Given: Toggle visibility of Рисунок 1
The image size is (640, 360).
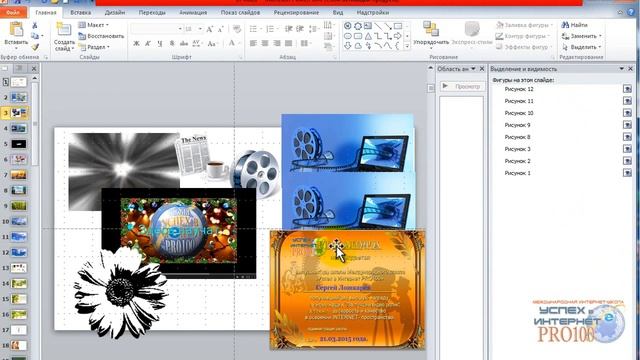Looking at the screenshot, I should (627, 173).
